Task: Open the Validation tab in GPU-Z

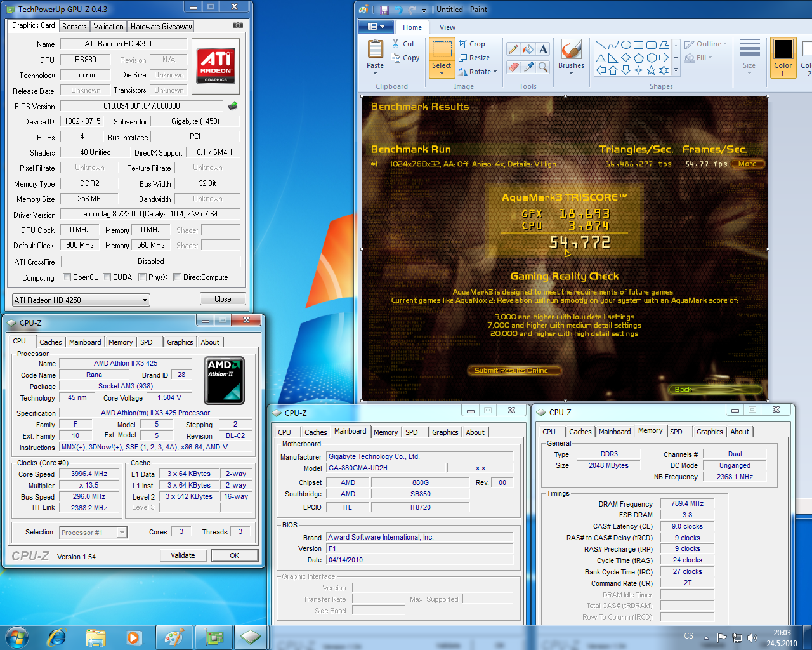Action: (108, 27)
